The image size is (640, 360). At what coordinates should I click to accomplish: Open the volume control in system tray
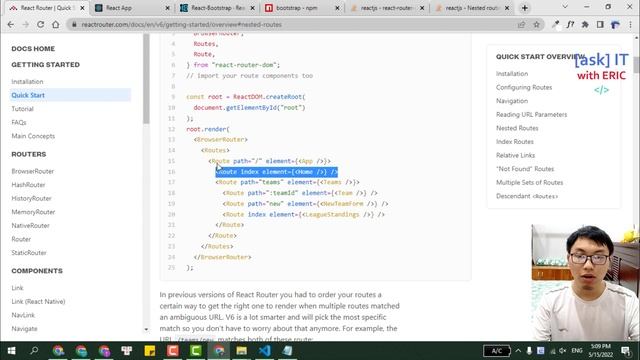click(x=563, y=351)
